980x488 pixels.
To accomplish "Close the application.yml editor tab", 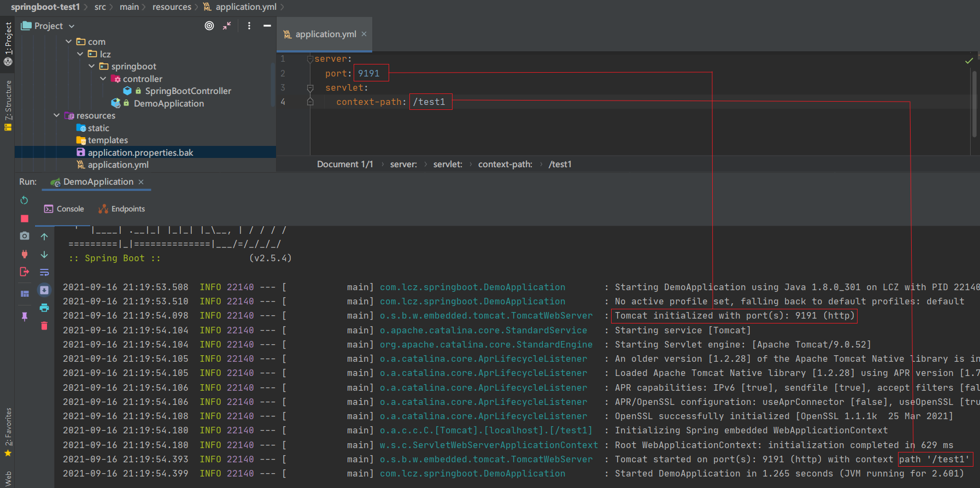I will (364, 34).
